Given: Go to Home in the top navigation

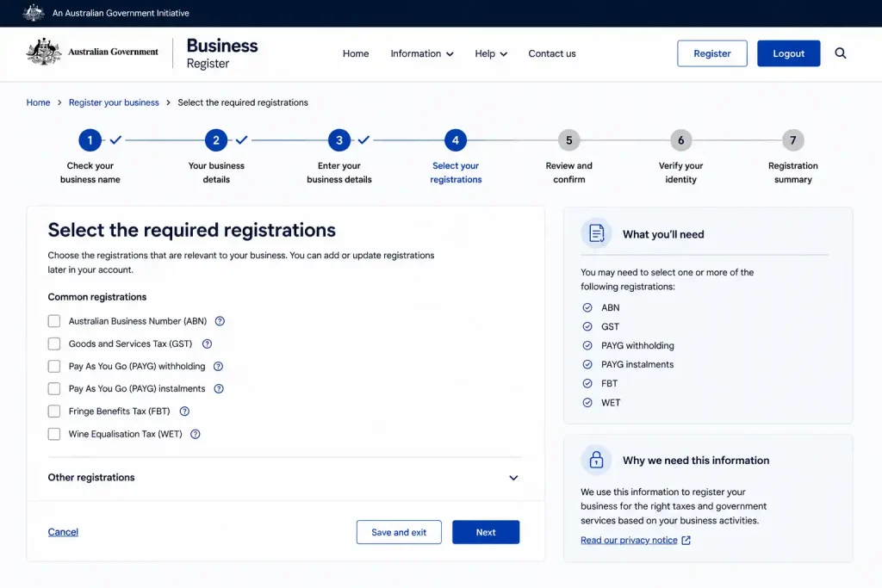Looking at the screenshot, I should coord(356,53).
